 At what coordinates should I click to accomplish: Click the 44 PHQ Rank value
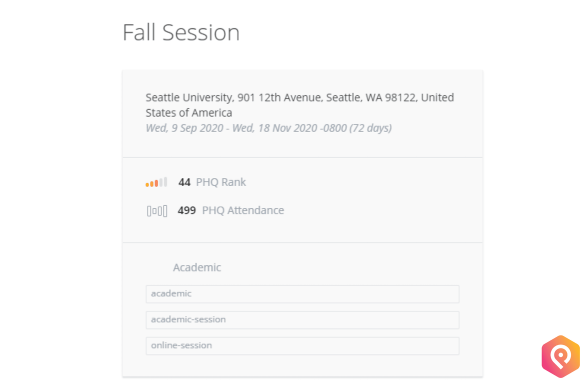click(184, 182)
